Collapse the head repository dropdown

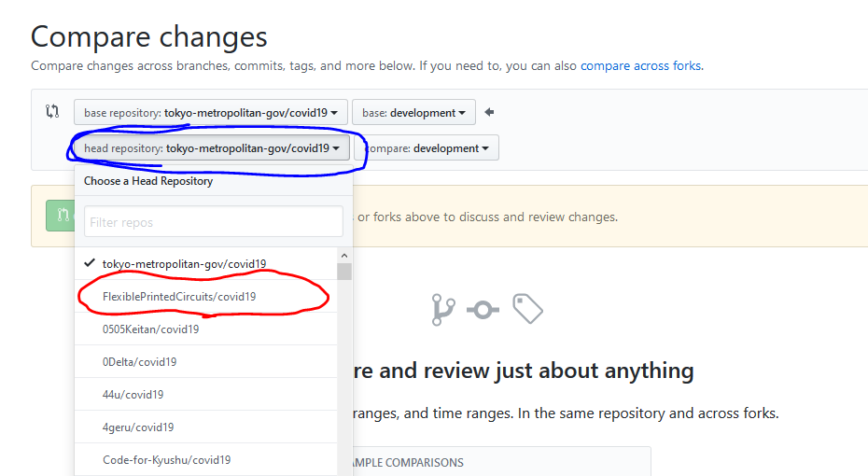tap(211, 147)
